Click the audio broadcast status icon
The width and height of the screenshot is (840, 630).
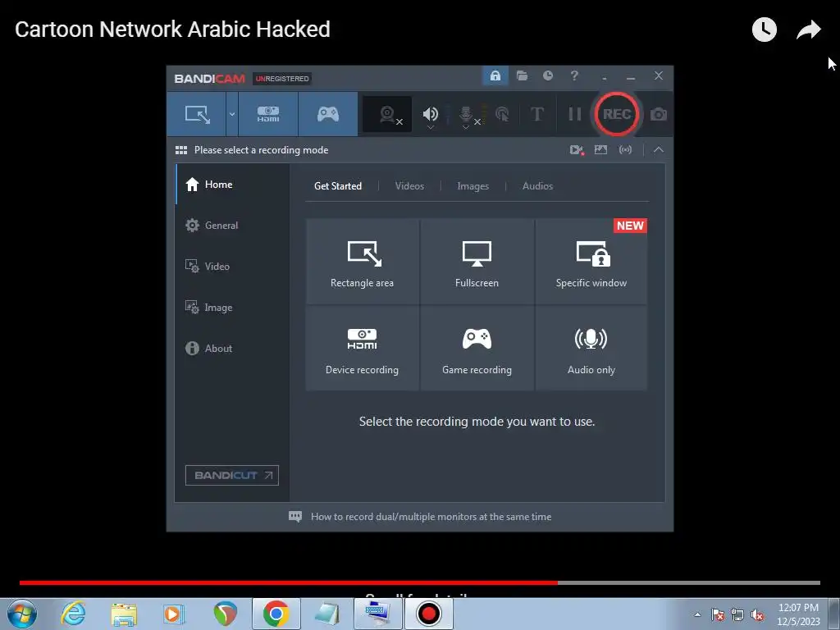pos(625,150)
